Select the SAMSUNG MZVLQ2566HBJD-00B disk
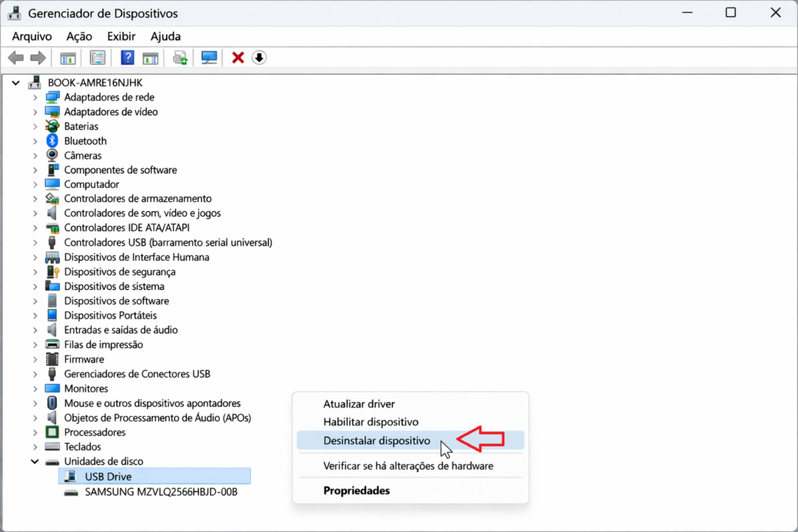 click(161, 491)
